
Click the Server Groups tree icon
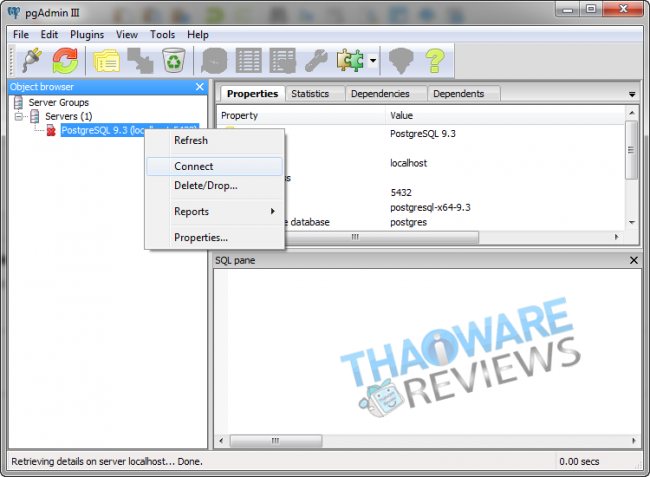tap(18, 102)
